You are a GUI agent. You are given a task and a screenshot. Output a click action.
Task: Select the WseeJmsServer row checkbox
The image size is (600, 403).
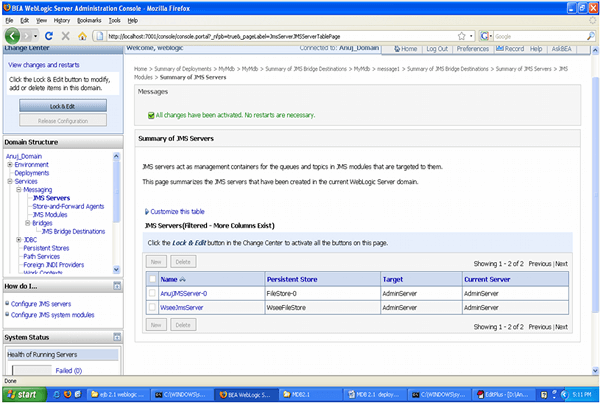(x=152, y=308)
